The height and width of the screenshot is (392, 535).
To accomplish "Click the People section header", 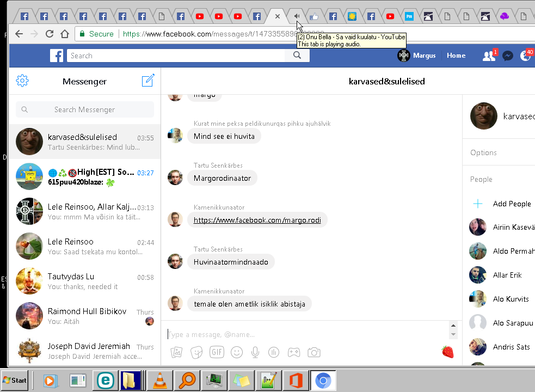I will [x=481, y=179].
